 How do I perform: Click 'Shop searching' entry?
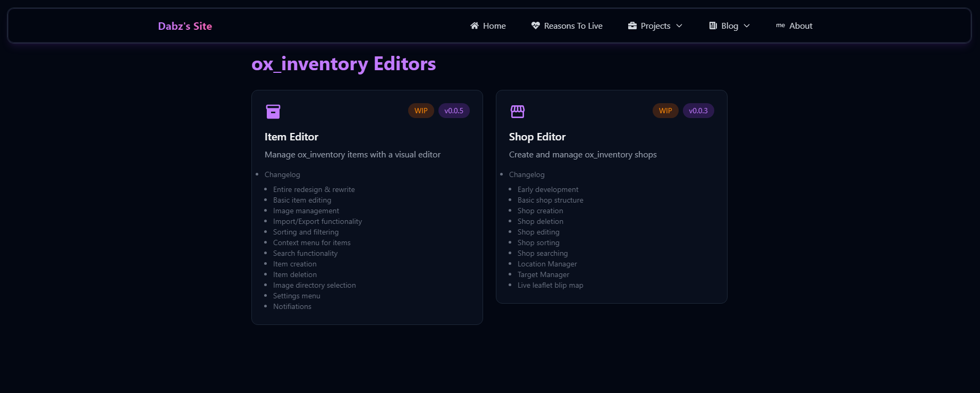[x=543, y=253]
